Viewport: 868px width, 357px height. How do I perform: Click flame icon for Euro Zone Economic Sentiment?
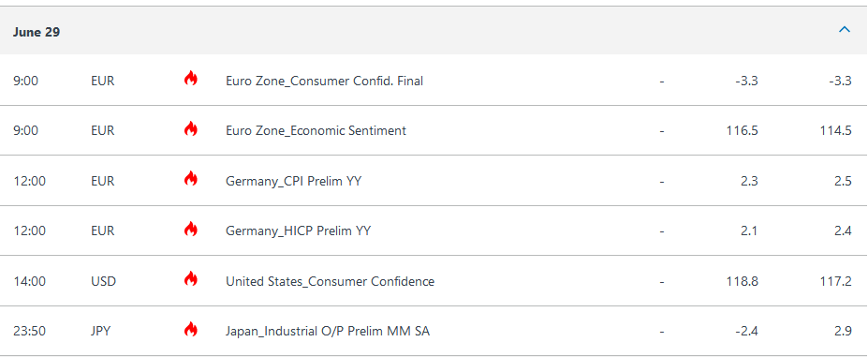coord(190,128)
